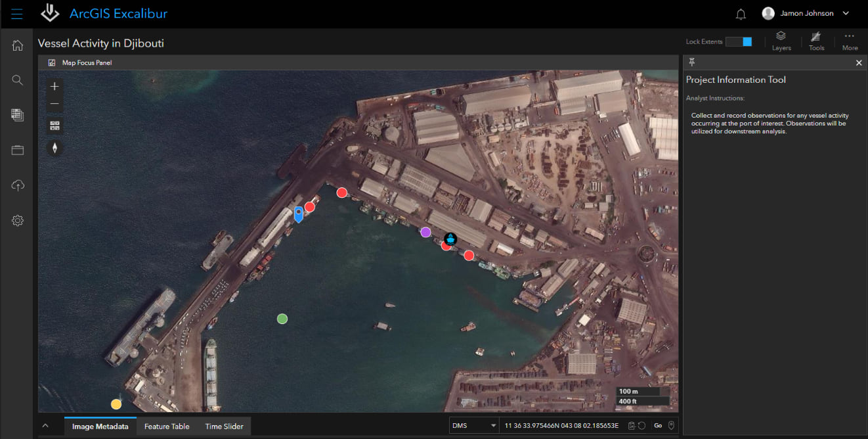Open the Search page in the sidebar

pos(18,80)
